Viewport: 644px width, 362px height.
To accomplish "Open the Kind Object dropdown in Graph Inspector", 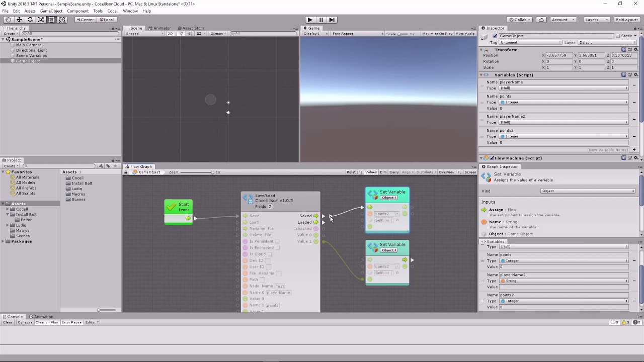I will (x=588, y=191).
